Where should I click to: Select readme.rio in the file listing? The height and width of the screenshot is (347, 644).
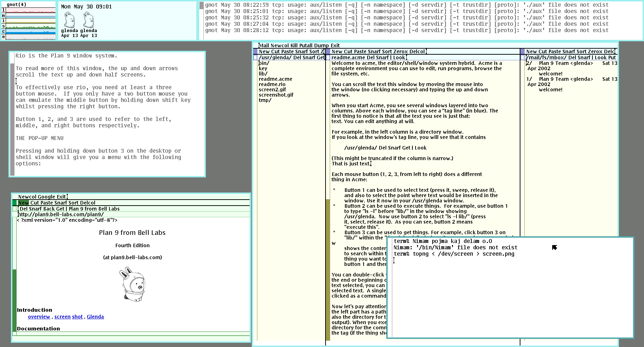pos(272,84)
